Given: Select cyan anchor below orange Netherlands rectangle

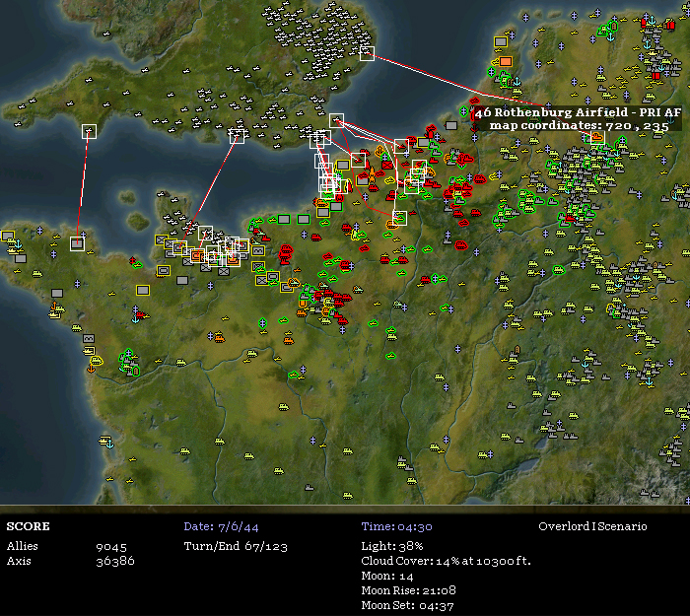Looking at the screenshot, I should [517, 82].
